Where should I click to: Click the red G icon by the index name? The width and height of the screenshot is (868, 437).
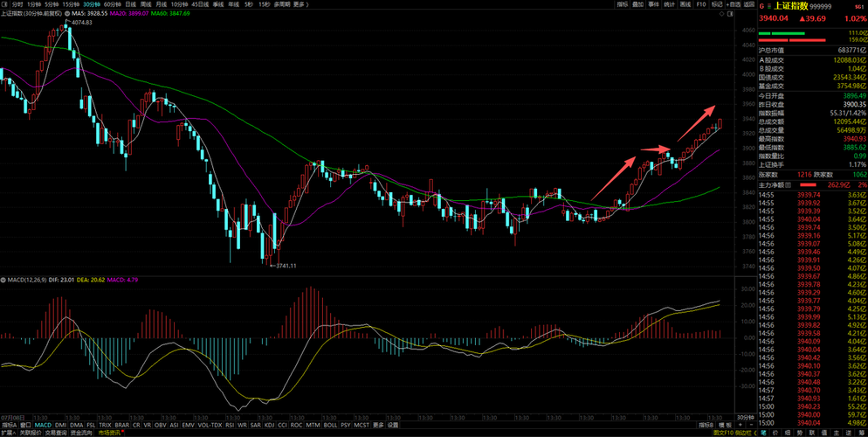coord(761,7)
